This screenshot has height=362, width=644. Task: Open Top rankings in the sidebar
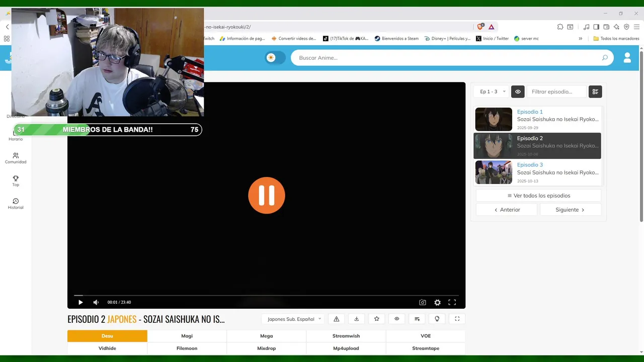[x=16, y=181]
